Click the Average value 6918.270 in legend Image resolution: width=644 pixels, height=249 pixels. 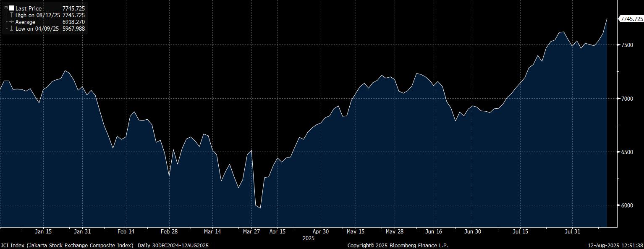pyautogui.click(x=73, y=22)
